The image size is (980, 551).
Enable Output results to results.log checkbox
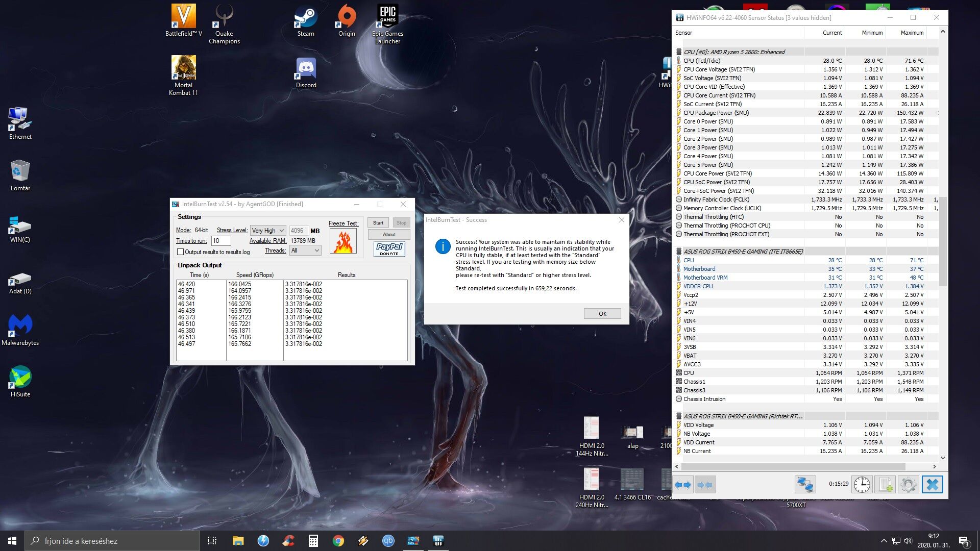tap(180, 252)
